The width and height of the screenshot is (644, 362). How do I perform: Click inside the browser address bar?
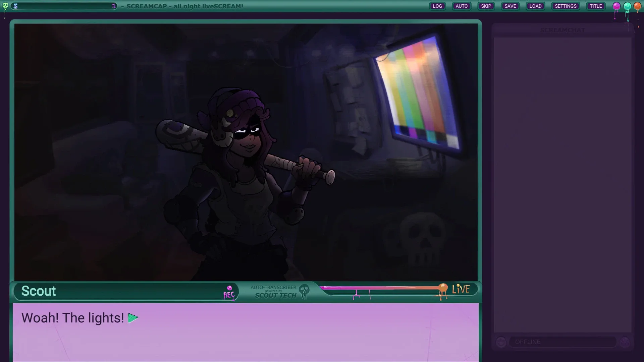click(64, 6)
